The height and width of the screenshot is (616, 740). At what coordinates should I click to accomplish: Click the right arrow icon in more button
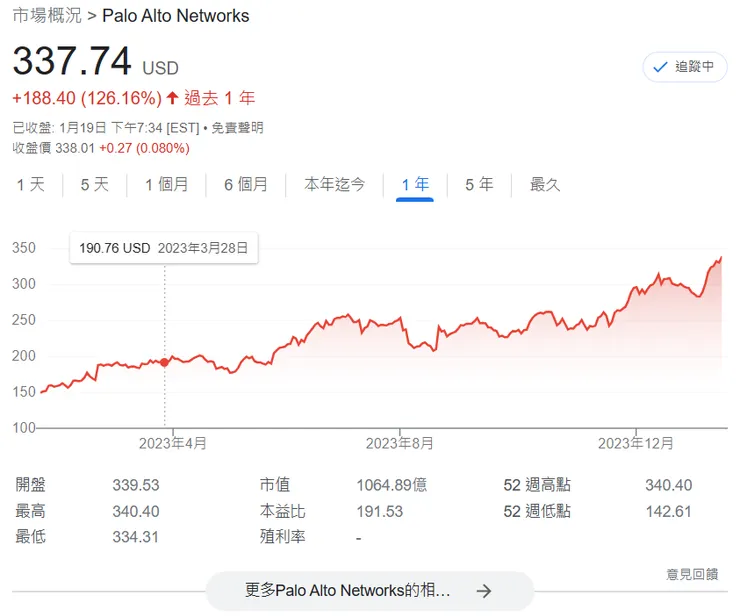coord(484,591)
